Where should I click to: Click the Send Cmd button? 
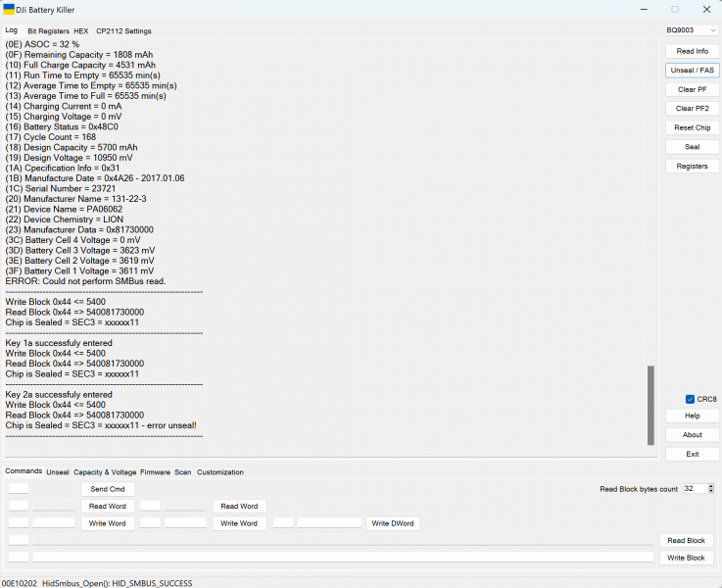108,489
